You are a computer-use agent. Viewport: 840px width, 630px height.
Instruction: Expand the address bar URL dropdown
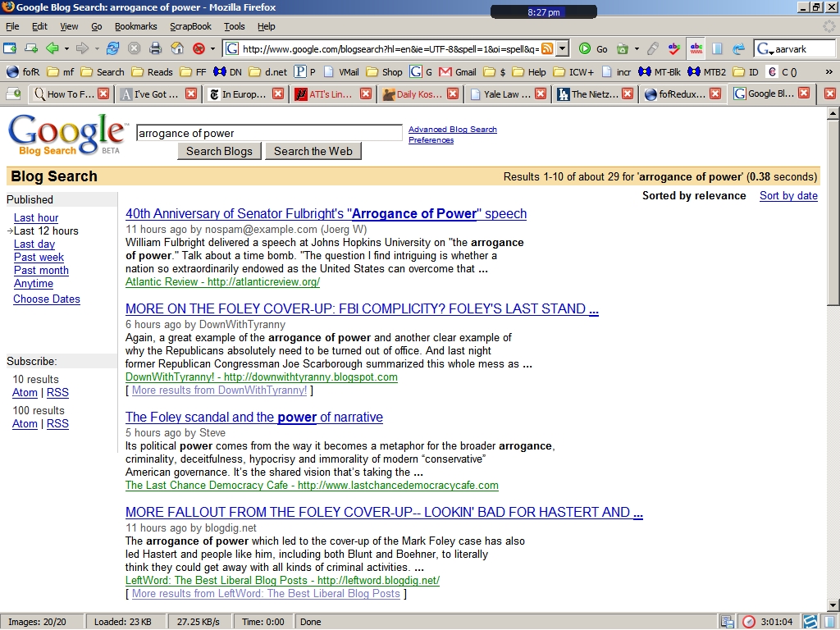[x=562, y=48]
